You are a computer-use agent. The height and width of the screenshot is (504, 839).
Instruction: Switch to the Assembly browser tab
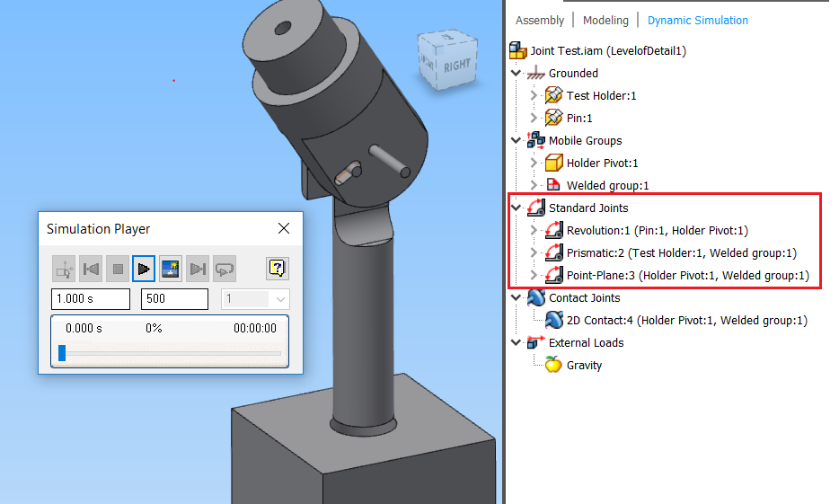click(x=539, y=21)
